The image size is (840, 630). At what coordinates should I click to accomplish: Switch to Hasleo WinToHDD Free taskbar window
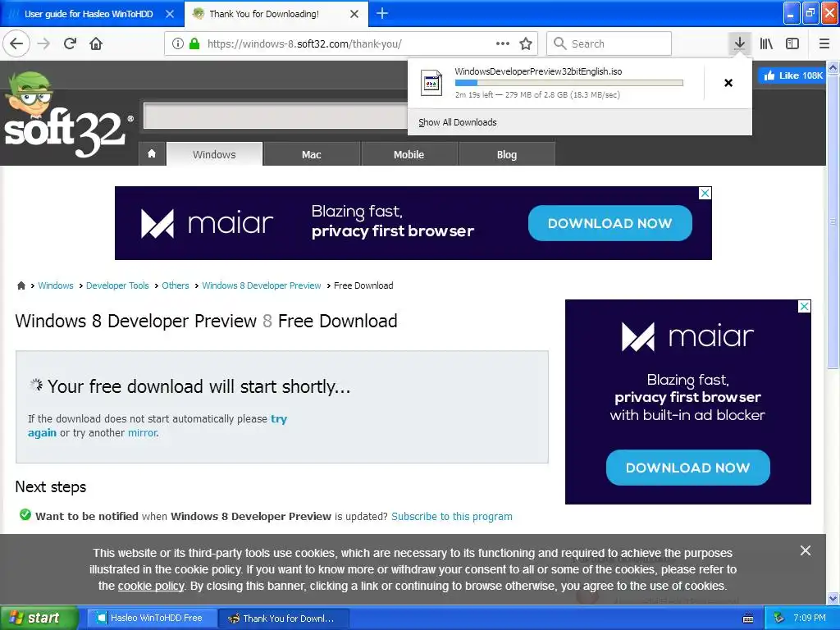tap(152, 618)
